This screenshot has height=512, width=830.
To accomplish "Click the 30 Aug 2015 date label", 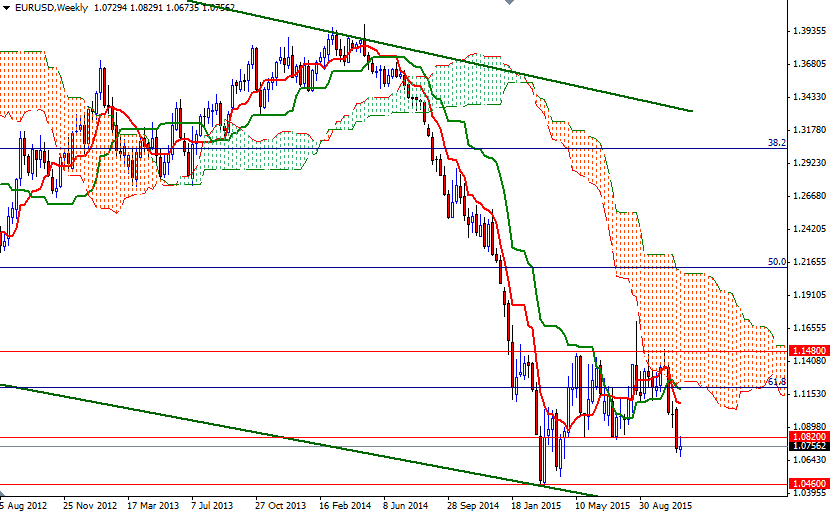I will coord(665,505).
